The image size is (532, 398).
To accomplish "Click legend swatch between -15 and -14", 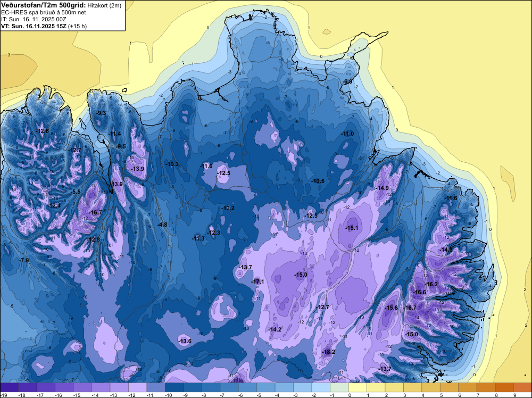I will point(82,387).
